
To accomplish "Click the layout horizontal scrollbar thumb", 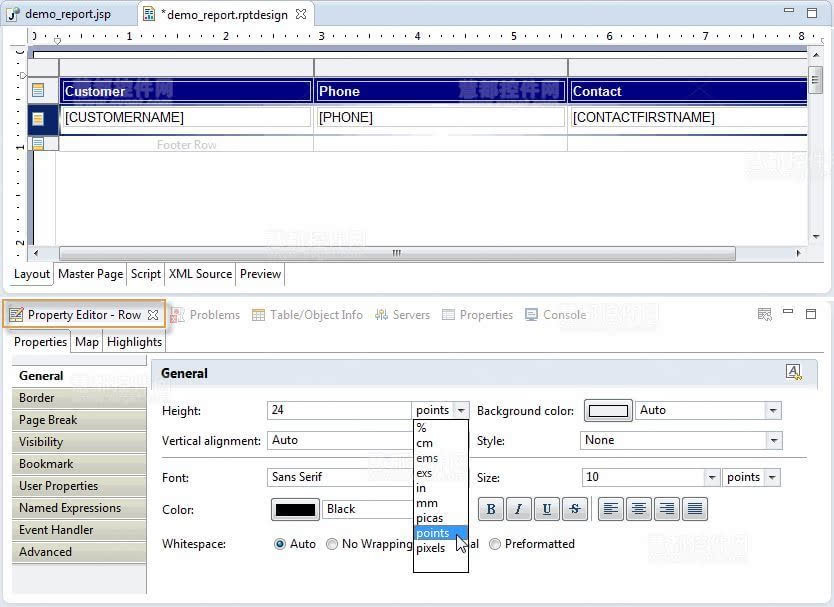I will 397,253.
